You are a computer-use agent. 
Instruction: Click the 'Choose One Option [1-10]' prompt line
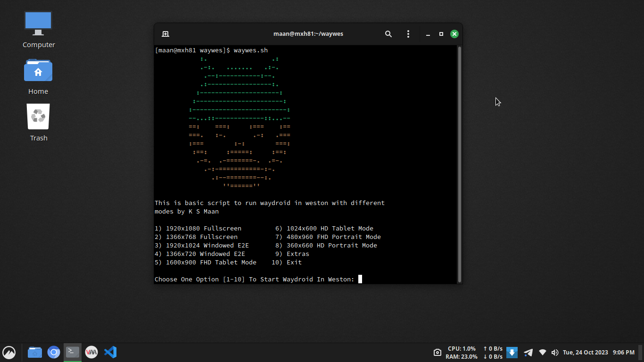coord(255,280)
